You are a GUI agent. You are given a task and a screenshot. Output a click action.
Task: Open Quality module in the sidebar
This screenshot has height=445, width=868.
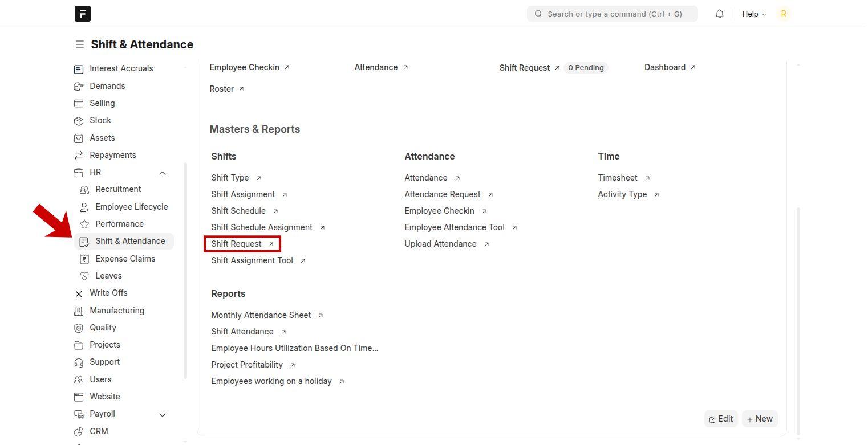(103, 328)
